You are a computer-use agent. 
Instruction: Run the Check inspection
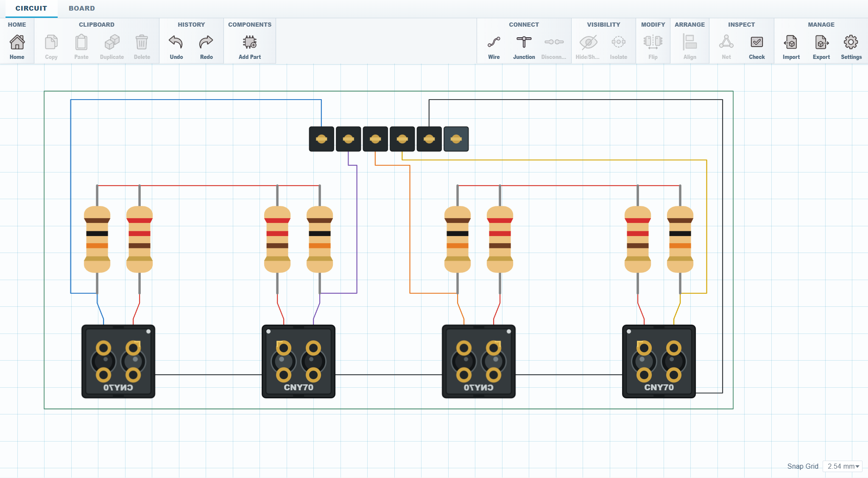pos(756,42)
